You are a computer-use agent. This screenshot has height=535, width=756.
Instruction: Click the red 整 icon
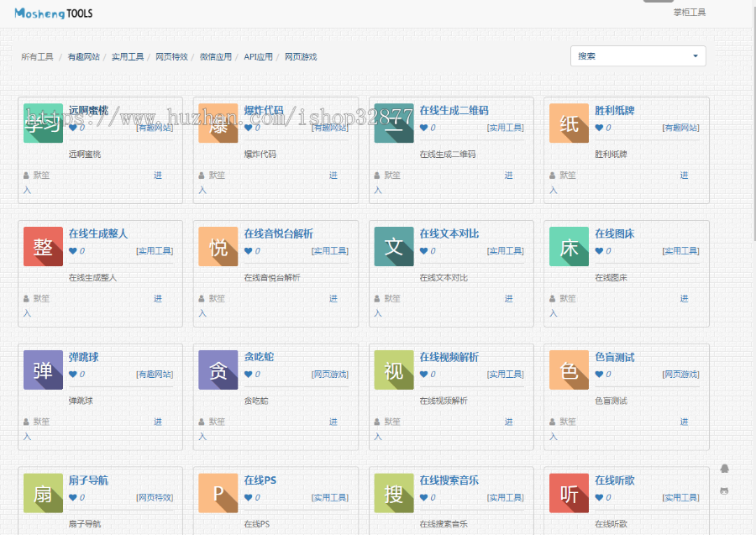click(x=43, y=246)
